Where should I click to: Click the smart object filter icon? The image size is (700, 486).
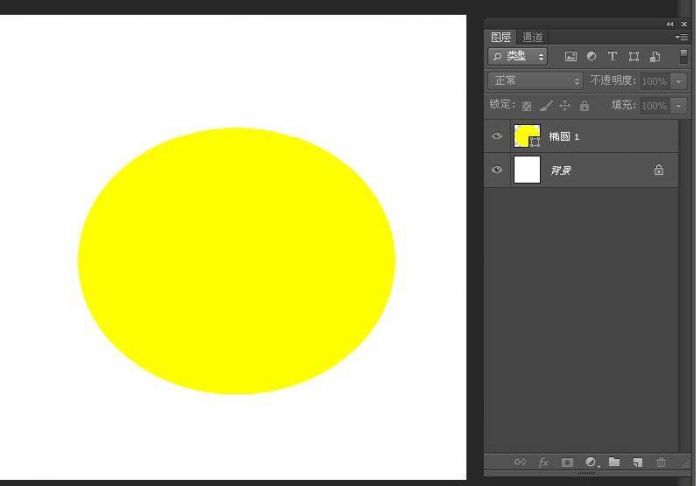[654, 57]
